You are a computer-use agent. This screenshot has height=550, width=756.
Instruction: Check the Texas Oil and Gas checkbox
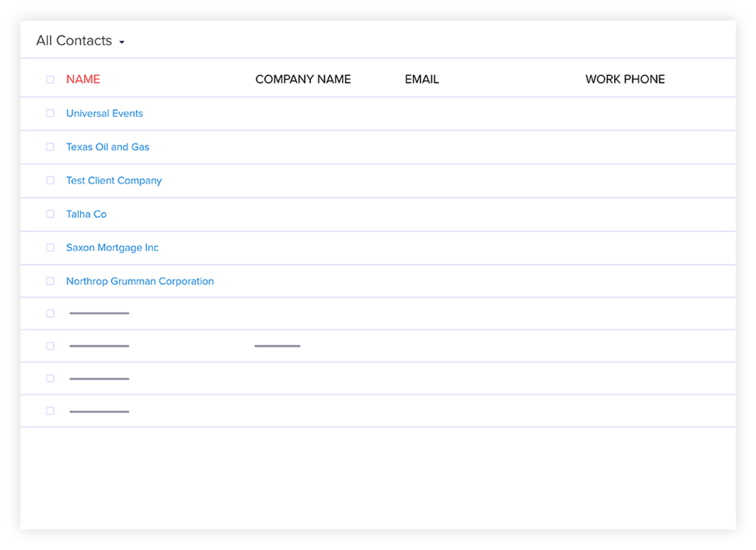pos(50,147)
